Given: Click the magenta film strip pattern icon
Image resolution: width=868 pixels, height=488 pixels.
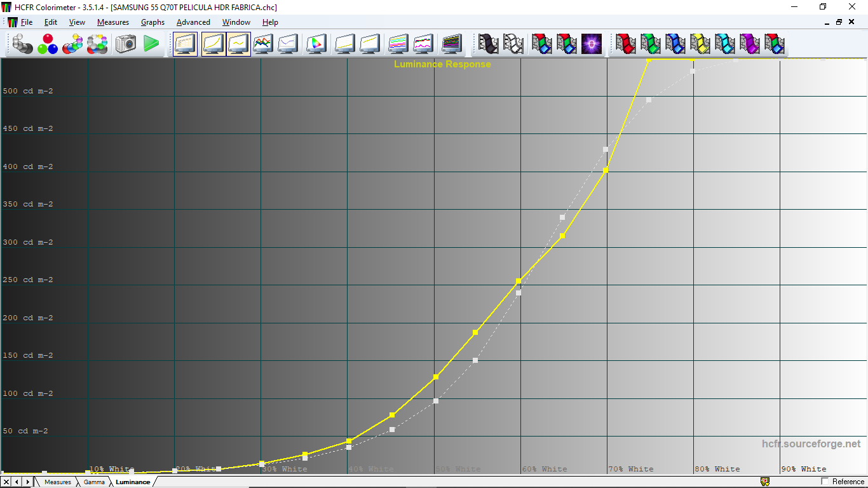Looking at the screenshot, I should pos(750,44).
